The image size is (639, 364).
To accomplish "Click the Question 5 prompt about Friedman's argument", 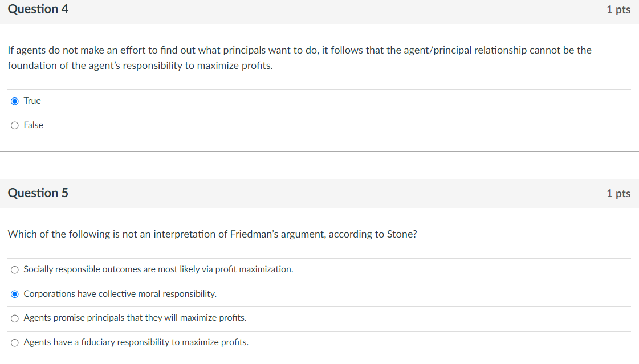I will (212, 234).
